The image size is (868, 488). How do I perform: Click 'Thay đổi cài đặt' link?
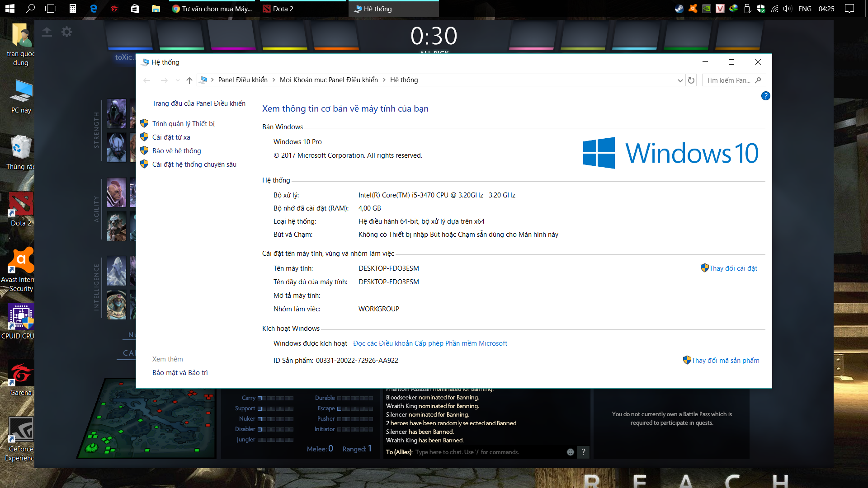click(x=733, y=268)
